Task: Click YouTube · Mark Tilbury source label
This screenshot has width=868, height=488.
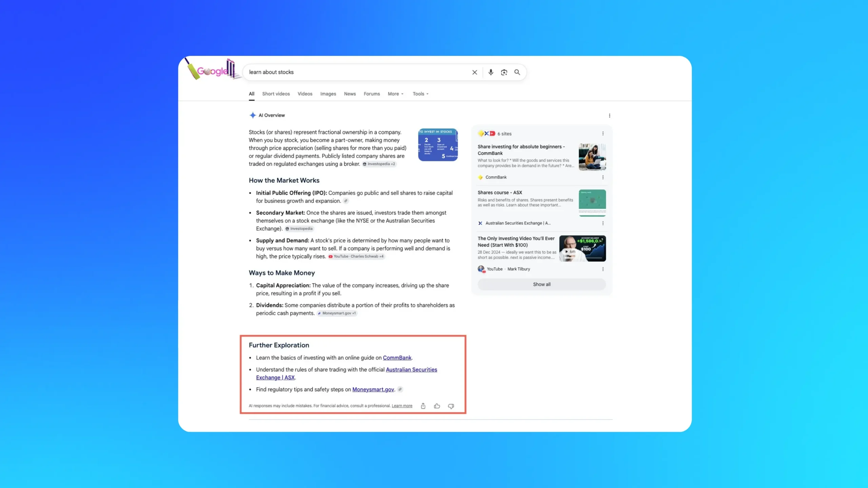Action: click(508, 269)
